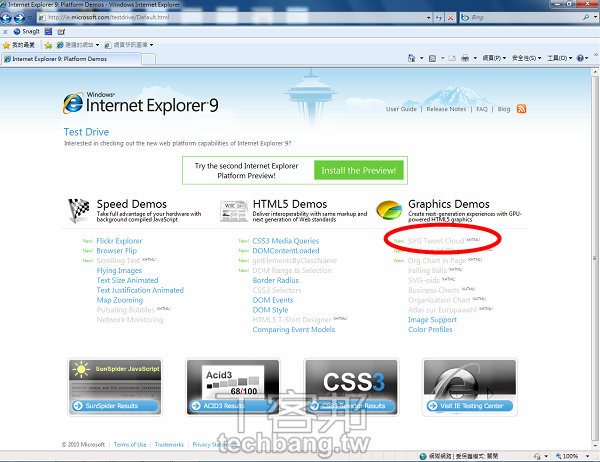Open the Color Profiles demo link
The height and width of the screenshot is (462, 600).
click(430, 330)
